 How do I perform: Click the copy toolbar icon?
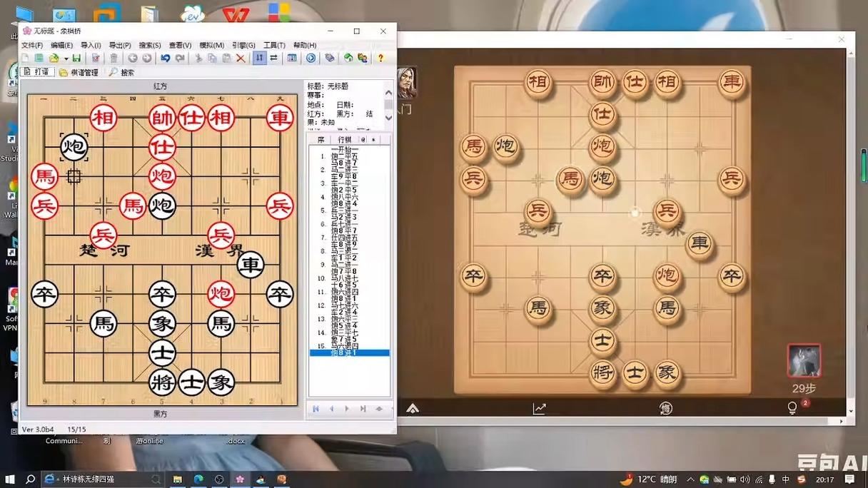(x=212, y=58)
